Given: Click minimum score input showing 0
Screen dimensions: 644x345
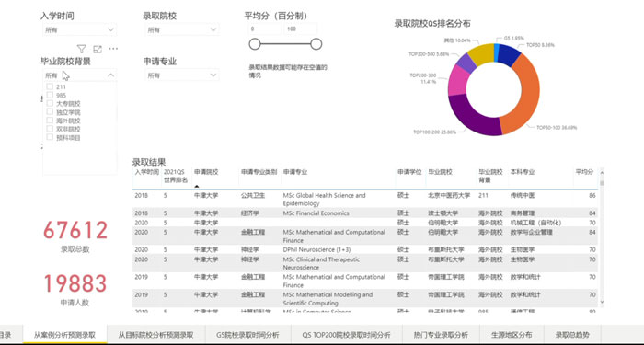Looking at the screenshot, I should (x=264, y=29).
